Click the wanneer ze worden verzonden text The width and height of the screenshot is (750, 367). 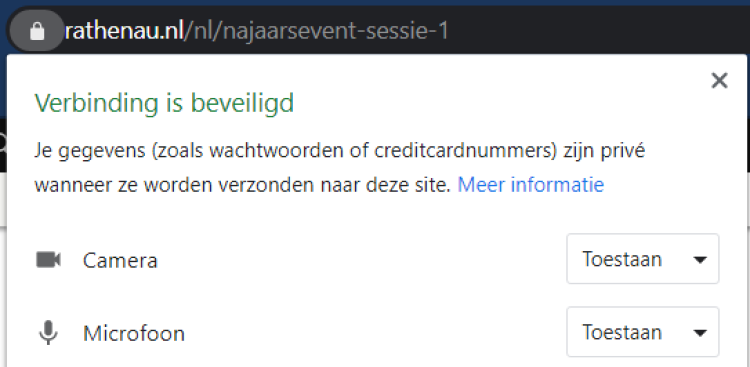pos(243,185)
